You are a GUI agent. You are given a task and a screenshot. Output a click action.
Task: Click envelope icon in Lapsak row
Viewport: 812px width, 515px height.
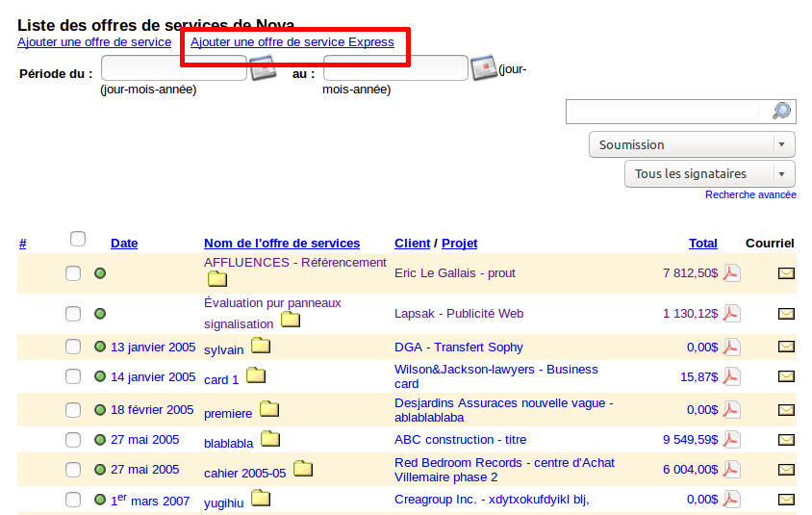pyautogui.click(x=786, y=313)
